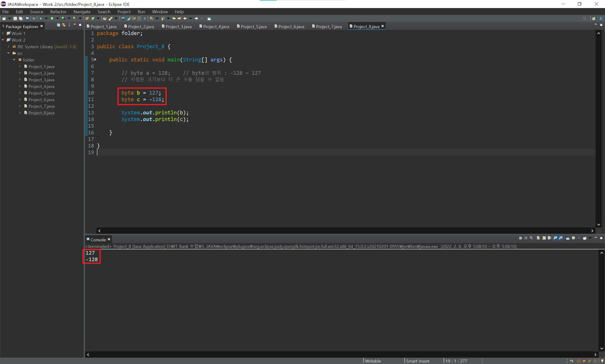
Task: Select Project_3.java in Package Explorer
Action: point(41,80)
